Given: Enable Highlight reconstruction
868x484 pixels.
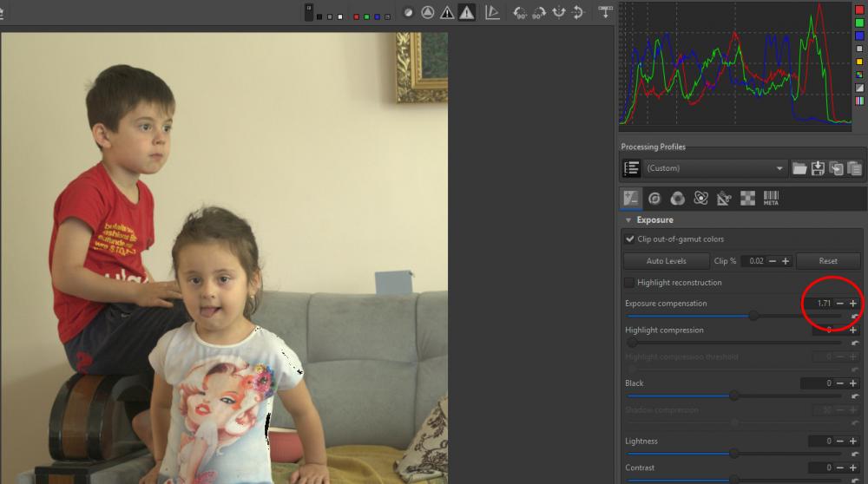Looking at the screenshot, I should [629, 283].
